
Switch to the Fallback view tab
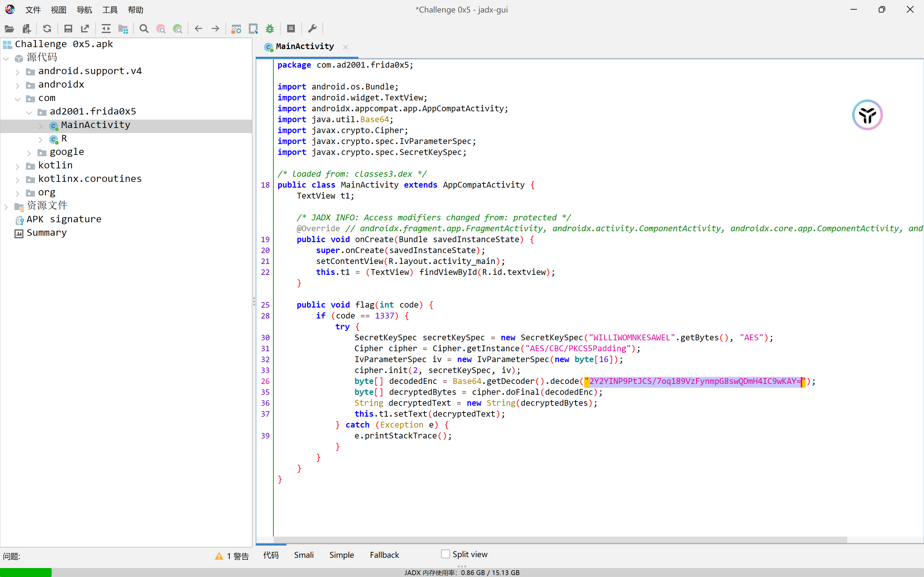click(x=384, y=555)
